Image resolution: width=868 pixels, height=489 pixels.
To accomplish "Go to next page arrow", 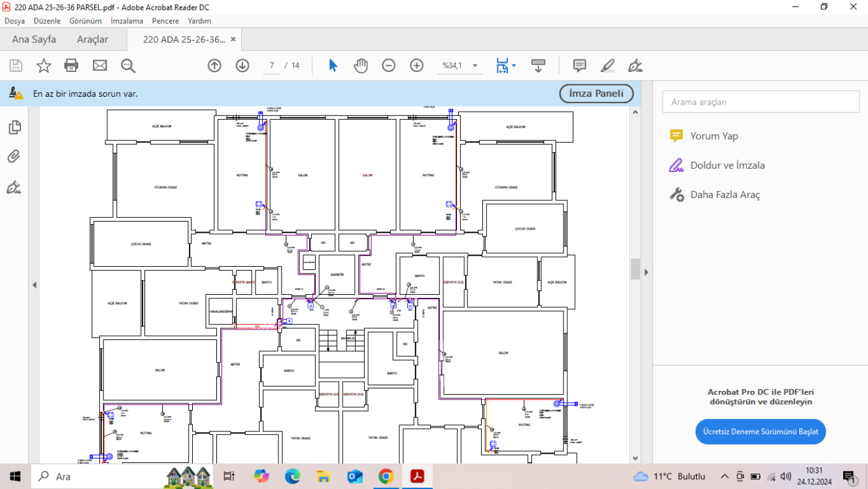I will coord(242,65).
